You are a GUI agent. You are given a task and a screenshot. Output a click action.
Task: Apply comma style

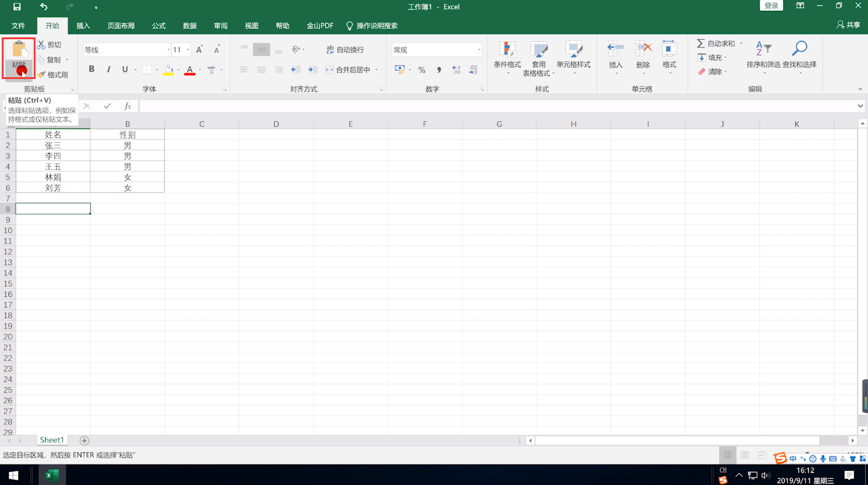click(x=439, y=70)
